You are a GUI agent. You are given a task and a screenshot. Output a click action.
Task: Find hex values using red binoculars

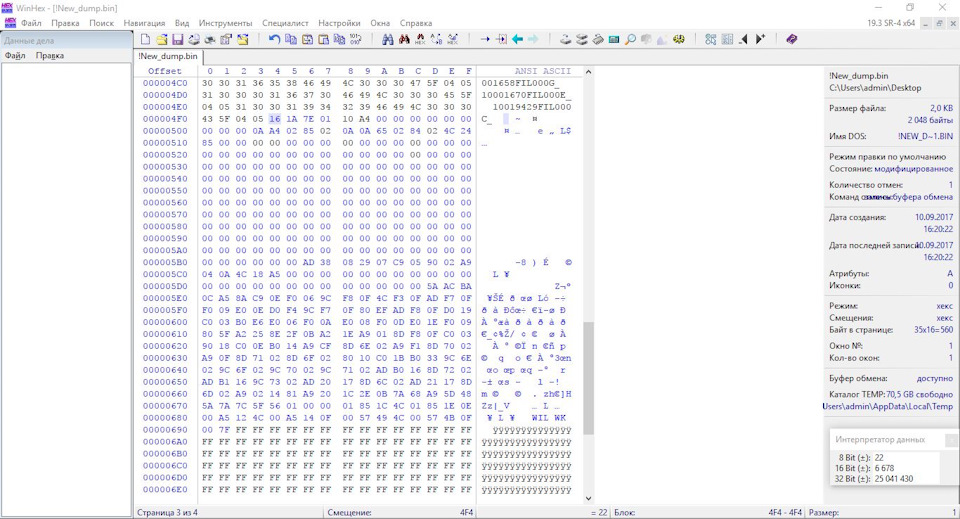tap(404, 39)
